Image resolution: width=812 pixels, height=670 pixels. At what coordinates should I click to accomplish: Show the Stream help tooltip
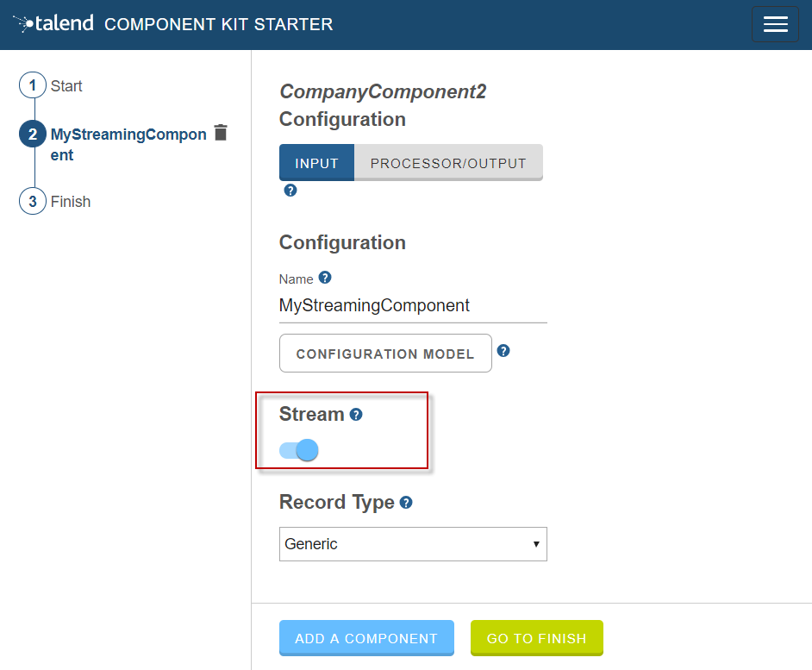coord(356,415)
